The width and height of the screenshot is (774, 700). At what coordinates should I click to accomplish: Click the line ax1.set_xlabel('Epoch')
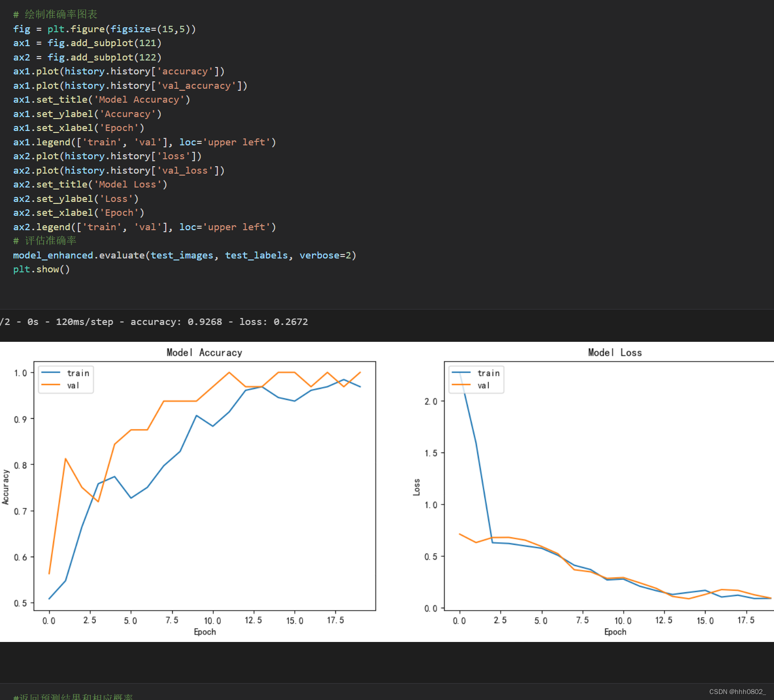tap(79, 128)
